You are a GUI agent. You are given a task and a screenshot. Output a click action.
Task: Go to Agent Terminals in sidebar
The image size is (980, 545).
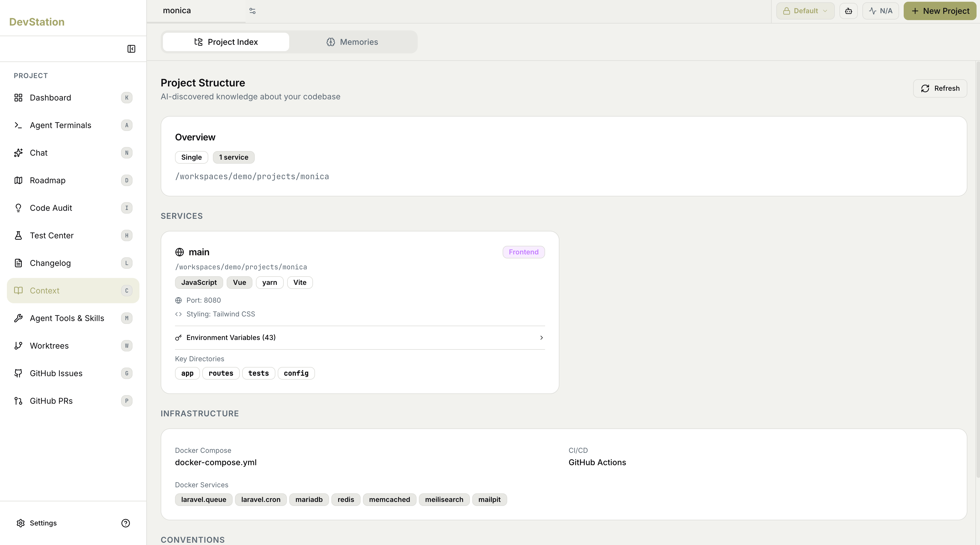(73, 125)
